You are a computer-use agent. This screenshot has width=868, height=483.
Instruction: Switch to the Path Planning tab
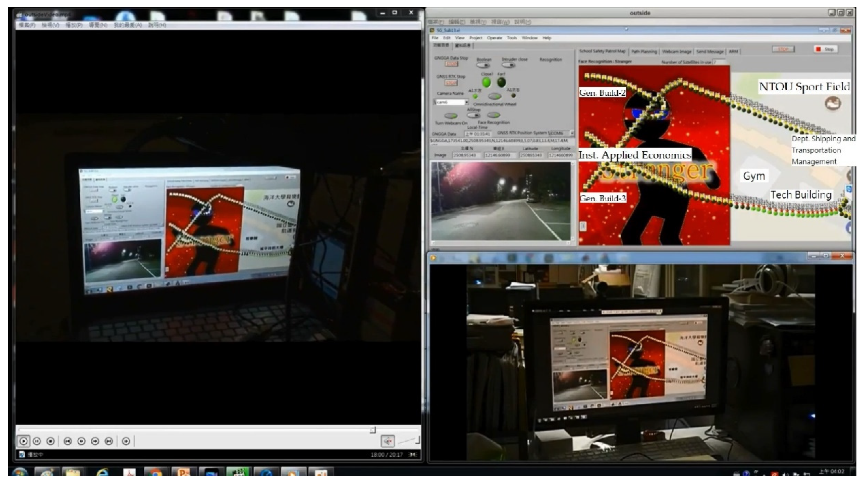644,51
